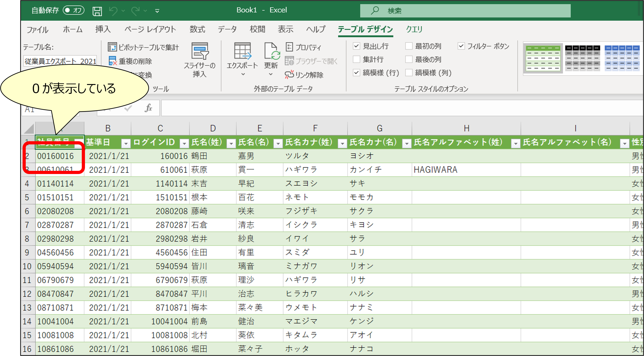This screenshot has height=356, width=644.
Task: Switch to the 挿入 tab
Action: tap(103, 29)
